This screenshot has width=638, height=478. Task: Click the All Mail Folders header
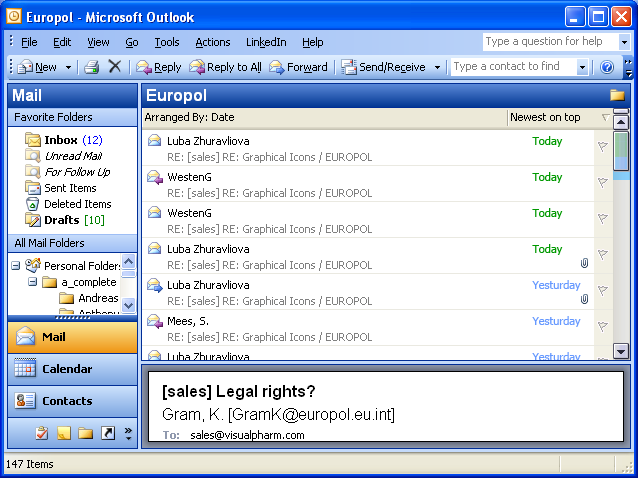pyautogui.click(x=72, y=243)
